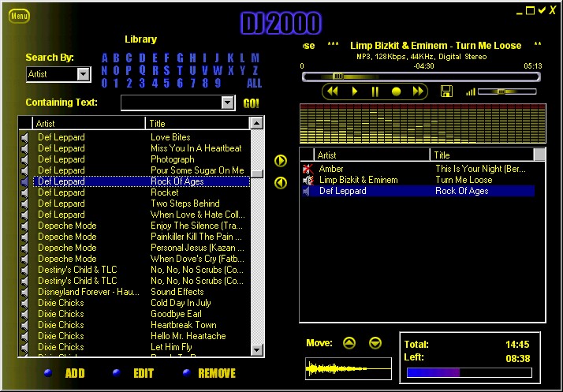563x392 pixels.
Task: Filter library by letter Q
Action: (x=142, y=70)
